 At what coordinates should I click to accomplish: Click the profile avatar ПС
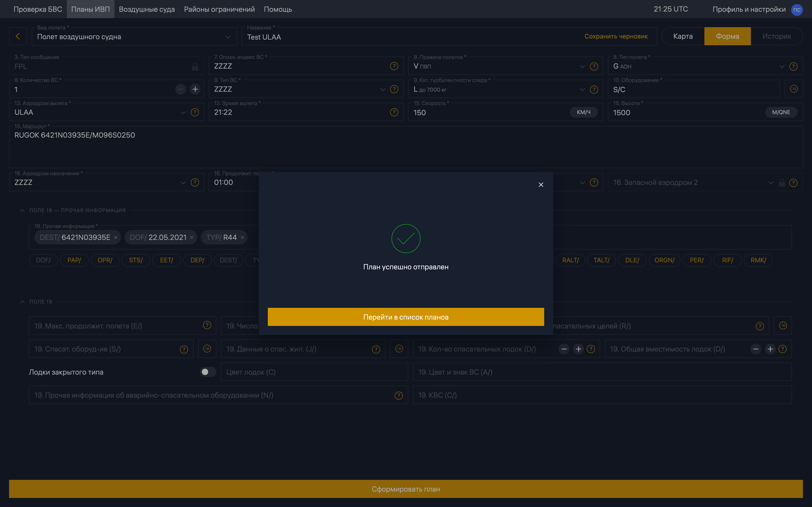[x=797, y=9]
